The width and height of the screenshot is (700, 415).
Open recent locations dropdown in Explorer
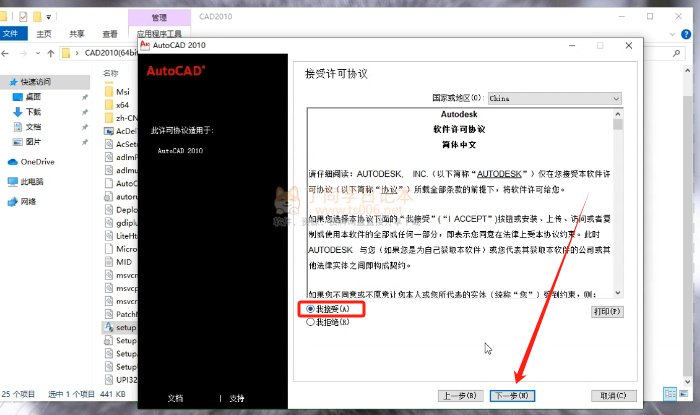(38, 54)
